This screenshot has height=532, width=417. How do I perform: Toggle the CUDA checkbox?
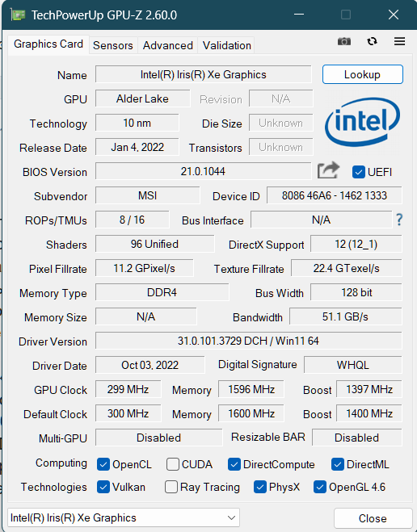(172, 464)
